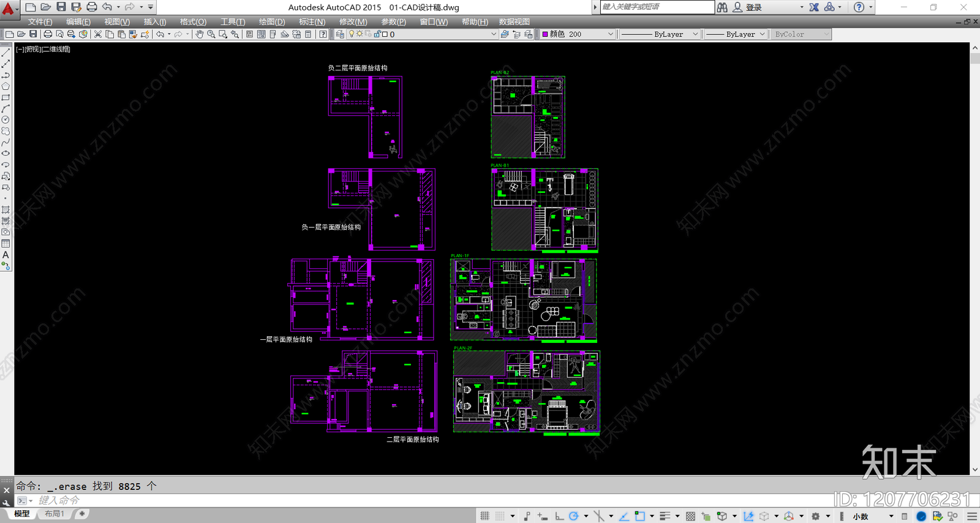Select the Line draw tool

coord(6,53)
